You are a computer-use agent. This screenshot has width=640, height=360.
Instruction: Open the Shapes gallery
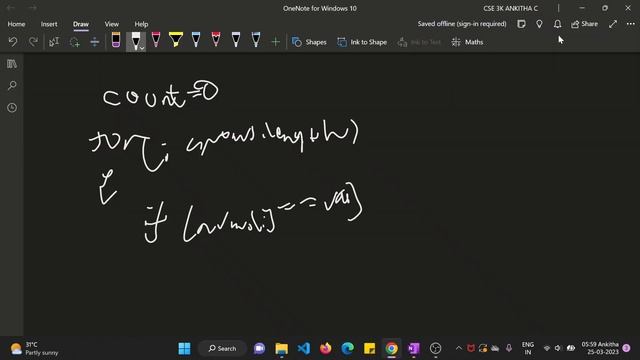(x=309, y=42)
